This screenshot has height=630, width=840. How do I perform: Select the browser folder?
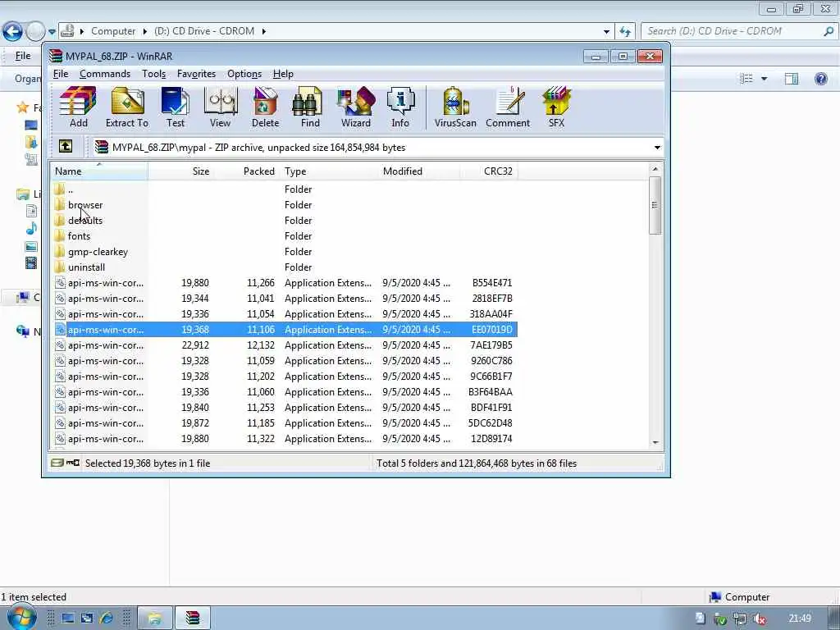pyautogui.click(x=85, y=204)
